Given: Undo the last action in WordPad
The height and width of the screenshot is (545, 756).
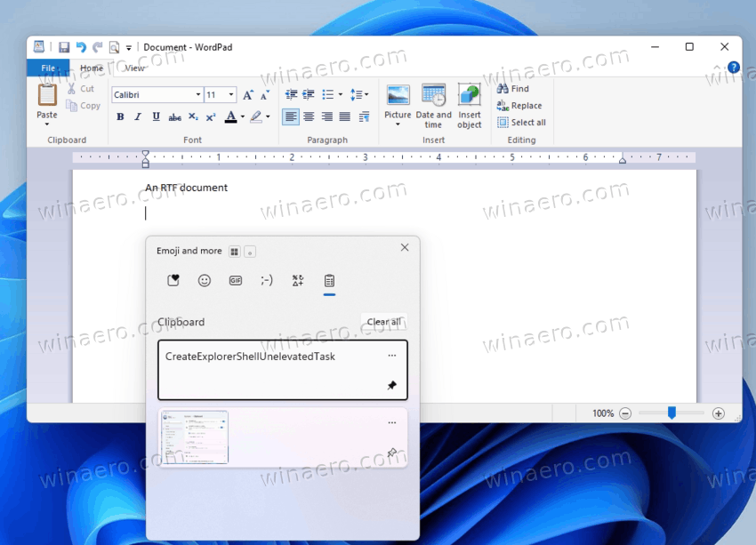Looking at the screenshot, I should (81, 47).
